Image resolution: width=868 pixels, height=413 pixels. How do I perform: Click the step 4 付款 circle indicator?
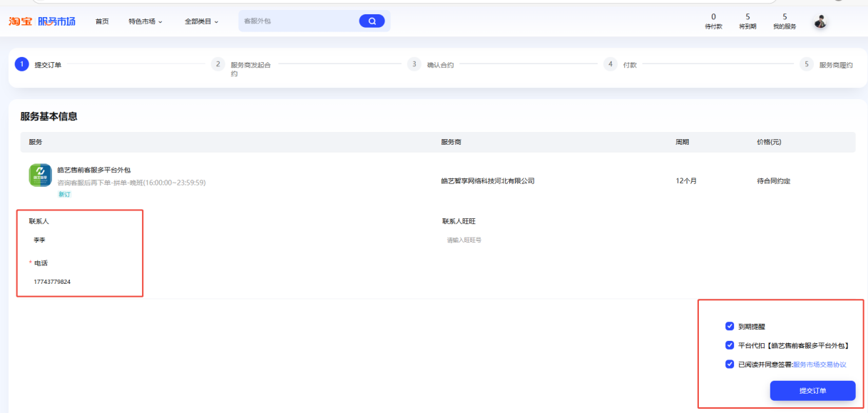611,64
